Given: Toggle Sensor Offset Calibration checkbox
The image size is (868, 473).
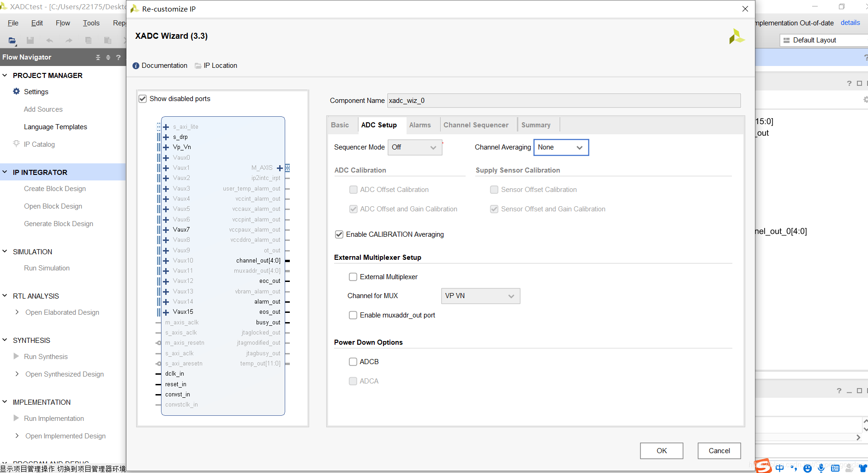Looking at the screenshot, I should [x=494, y=190].
